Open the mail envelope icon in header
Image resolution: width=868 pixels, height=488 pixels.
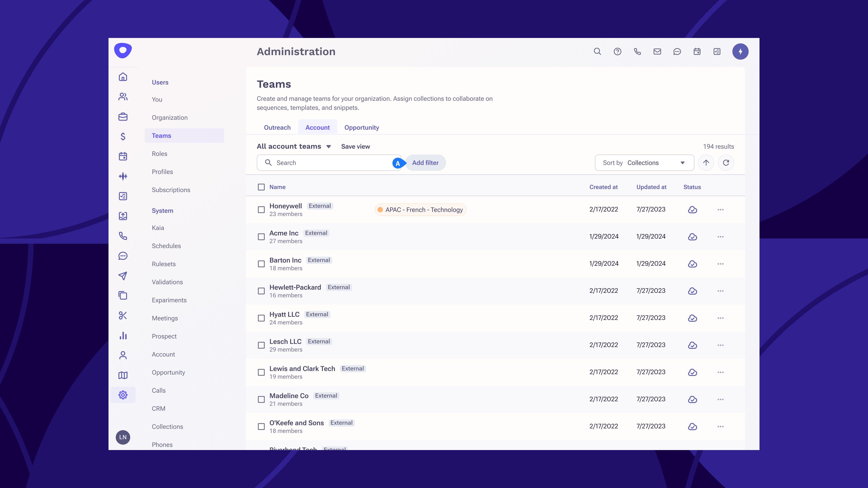[657, 52]
